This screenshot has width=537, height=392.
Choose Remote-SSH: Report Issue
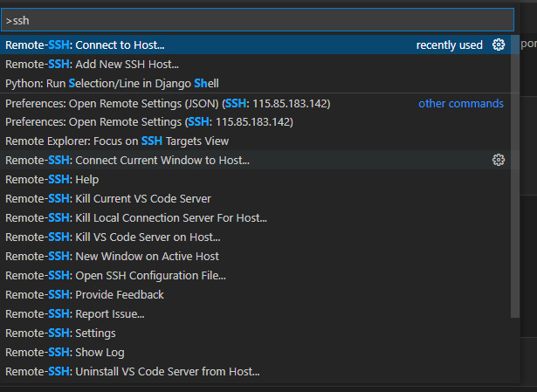click(255, 313)
